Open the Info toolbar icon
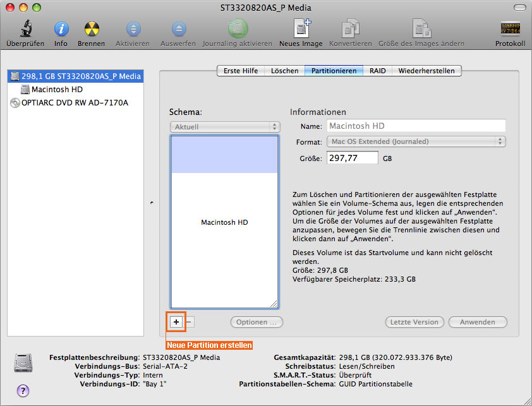This screenshot has height=406, width=532. click(x=61, y=29)
